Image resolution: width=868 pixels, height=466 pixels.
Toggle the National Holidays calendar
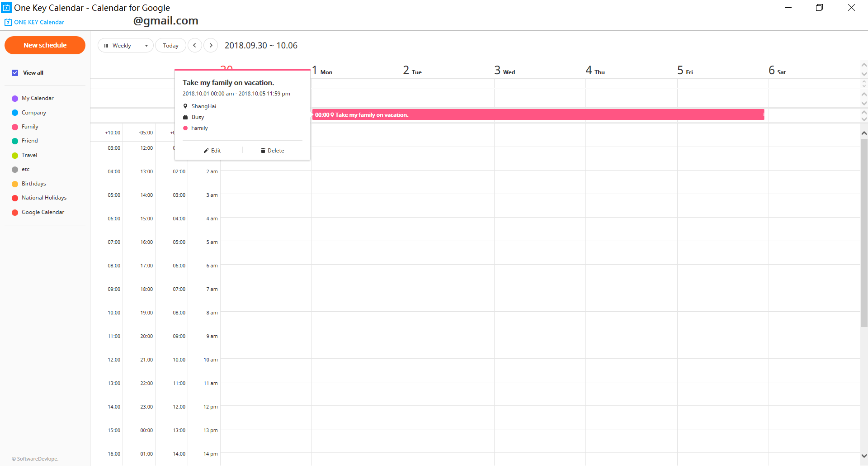tap(15, 198)
